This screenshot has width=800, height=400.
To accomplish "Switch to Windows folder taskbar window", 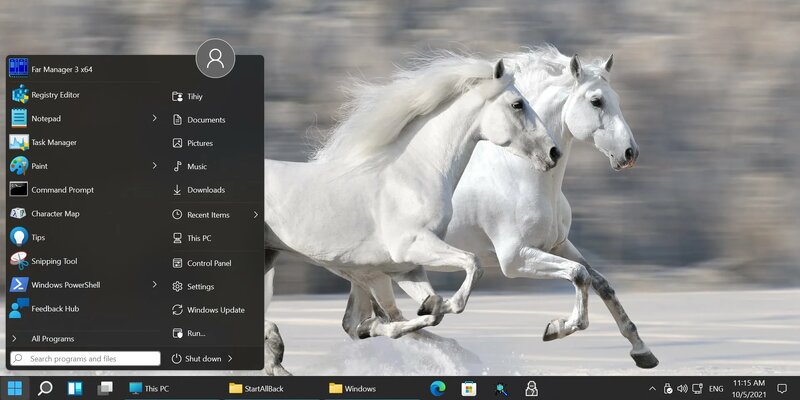I will [372, 389].
